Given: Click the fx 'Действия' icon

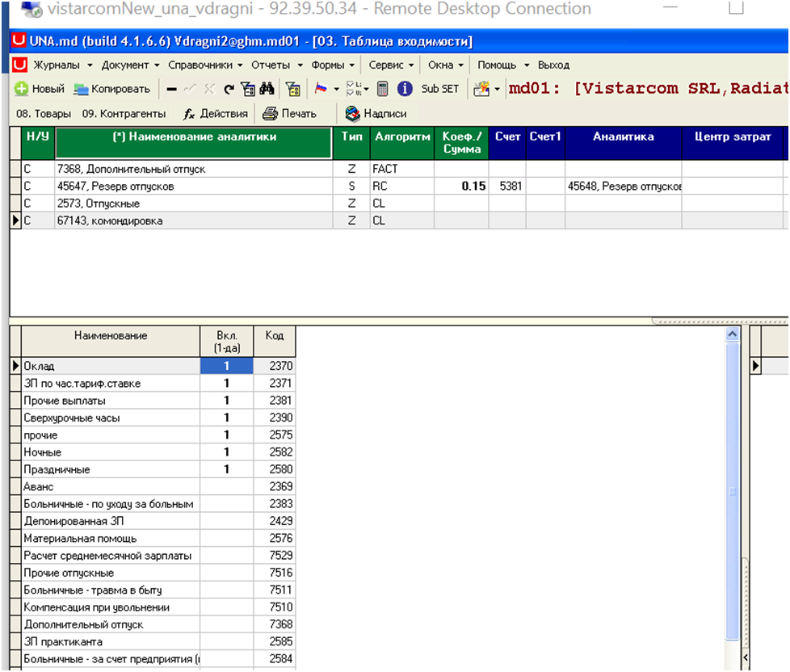Looking at the screenshot, I should (189, 114).
